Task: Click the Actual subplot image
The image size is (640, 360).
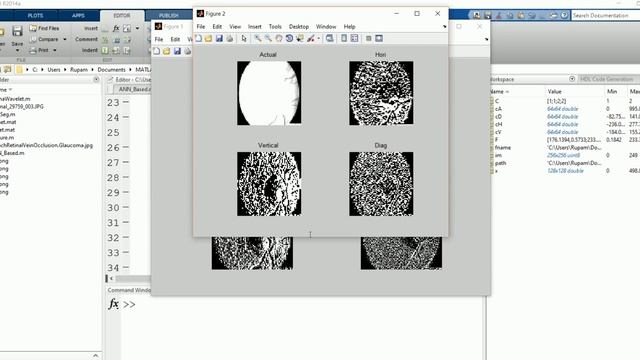Action: pyautogui.click(x=269, y=93)
